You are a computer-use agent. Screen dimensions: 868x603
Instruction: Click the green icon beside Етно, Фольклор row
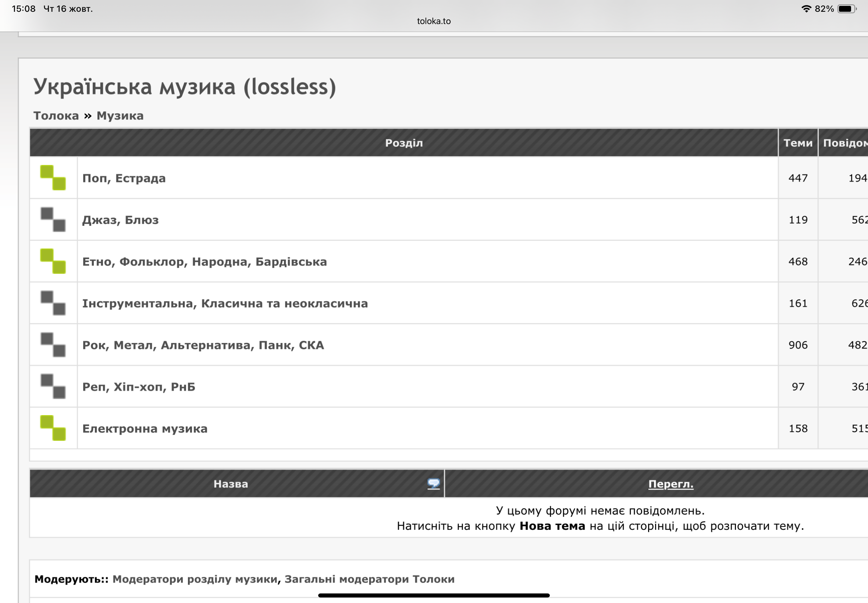click(x=53, y=261)
